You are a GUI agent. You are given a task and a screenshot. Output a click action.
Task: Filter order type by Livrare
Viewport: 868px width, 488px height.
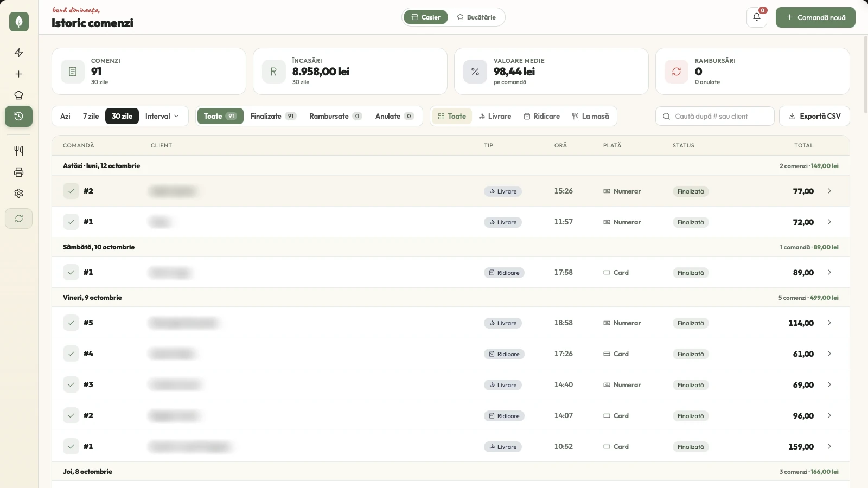(495, 116)
